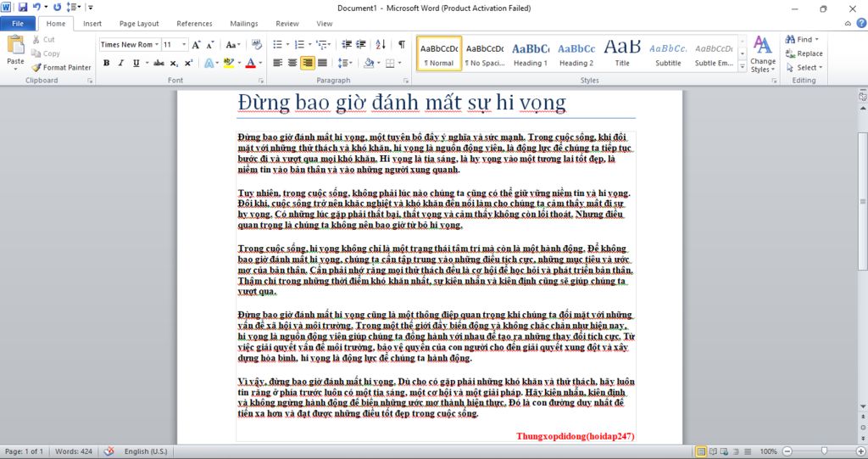Open the font name dropdown Times New Roman

pyautogui.click(x=157, y=44)
